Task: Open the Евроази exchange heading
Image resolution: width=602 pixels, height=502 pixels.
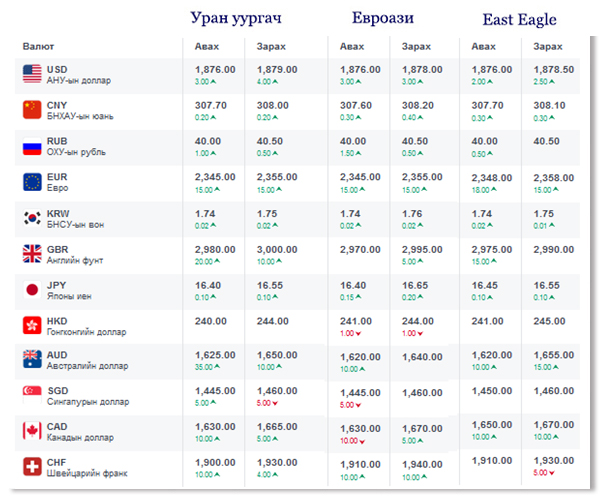Action: click(384, 19)
